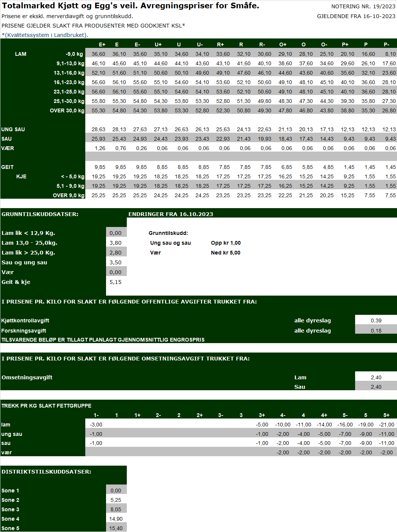
Task: Click lam deduction -21,00 under 5+
Action: click(x=387, y=425)
